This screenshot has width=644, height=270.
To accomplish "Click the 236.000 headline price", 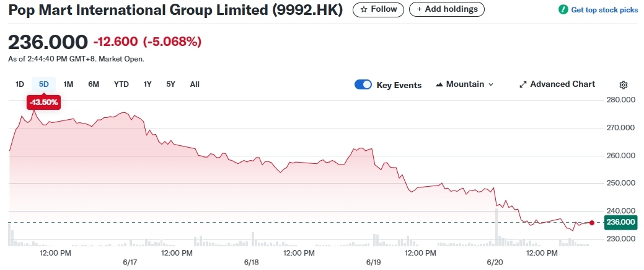I will coord(48,42).
